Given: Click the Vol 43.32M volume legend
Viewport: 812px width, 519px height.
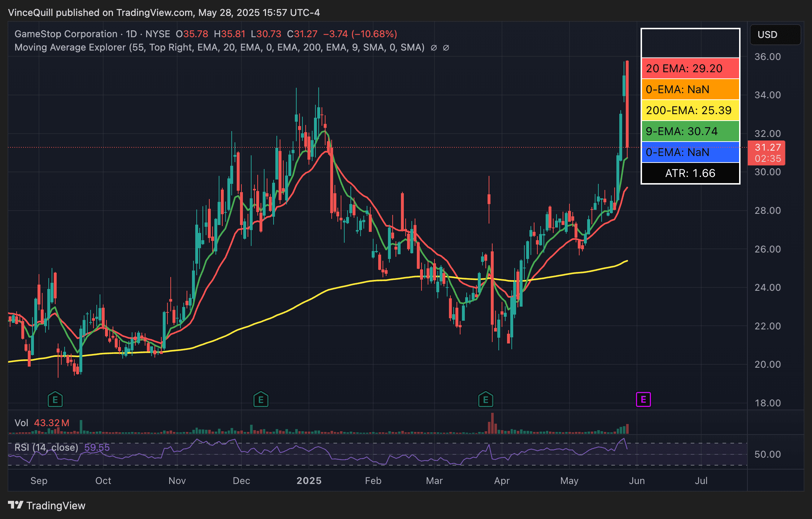Looking at the screenshot, I should click(x=42, y=423).
